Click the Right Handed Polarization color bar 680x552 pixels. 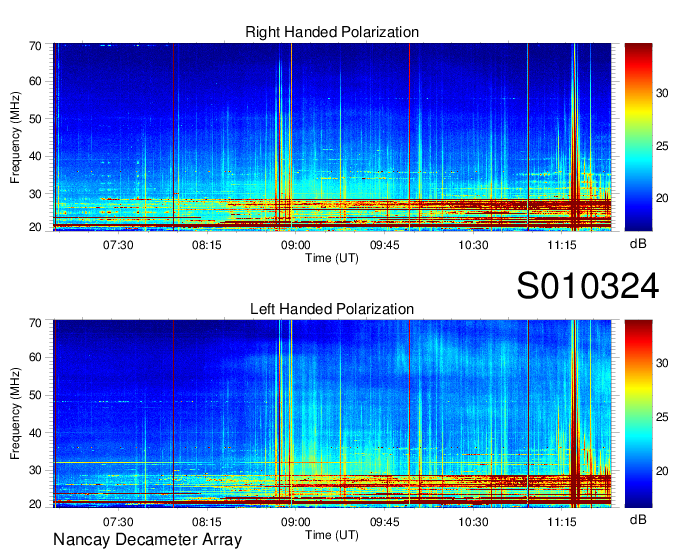(638, 137)
